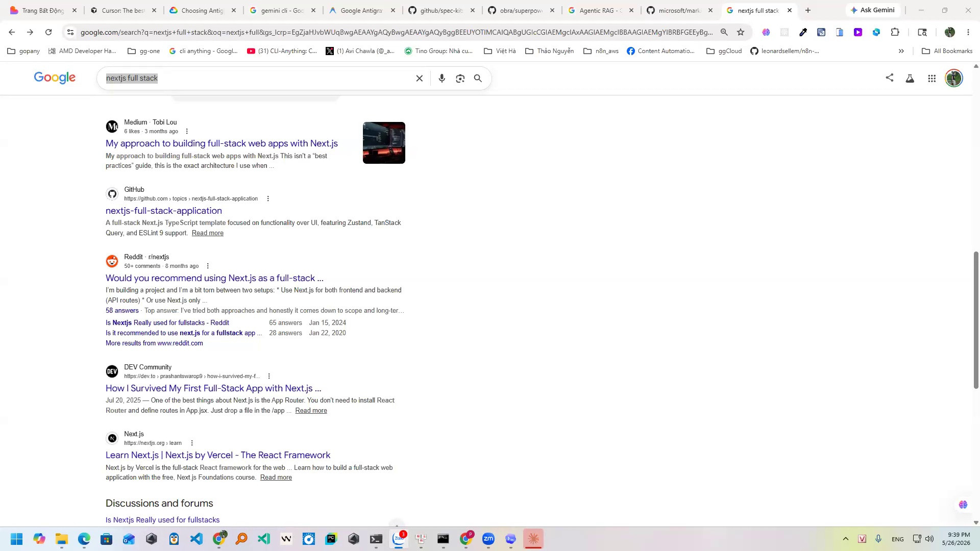The image size is (980, 551).
Task: Switch to obra/superpowers tab
Action: pyautogui.click(x=520, y=10)
